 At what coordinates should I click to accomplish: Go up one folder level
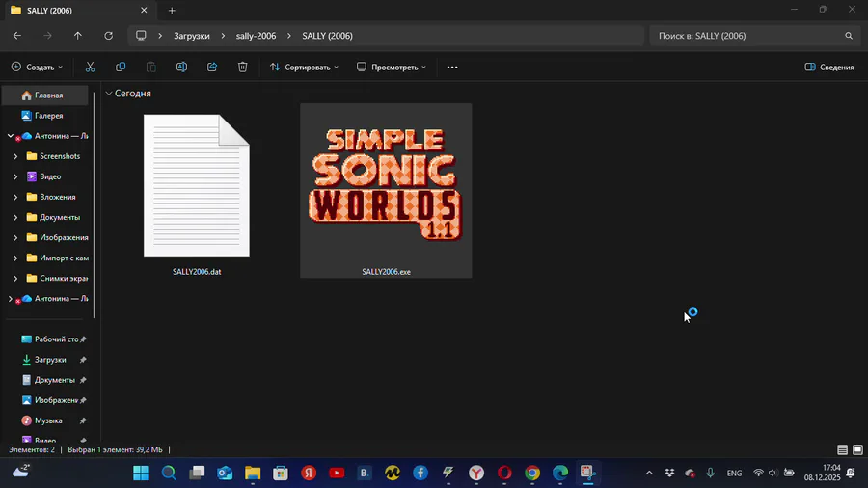(78, 36)
